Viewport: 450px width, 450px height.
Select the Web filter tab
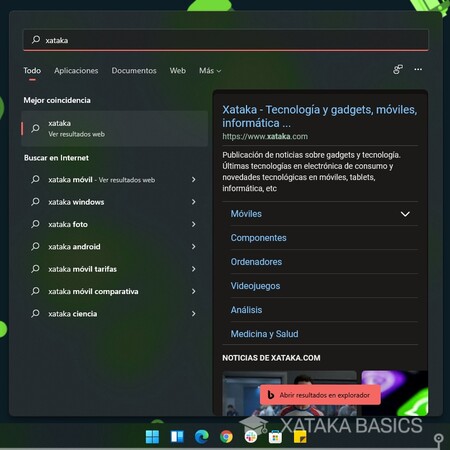coord(178,71)
